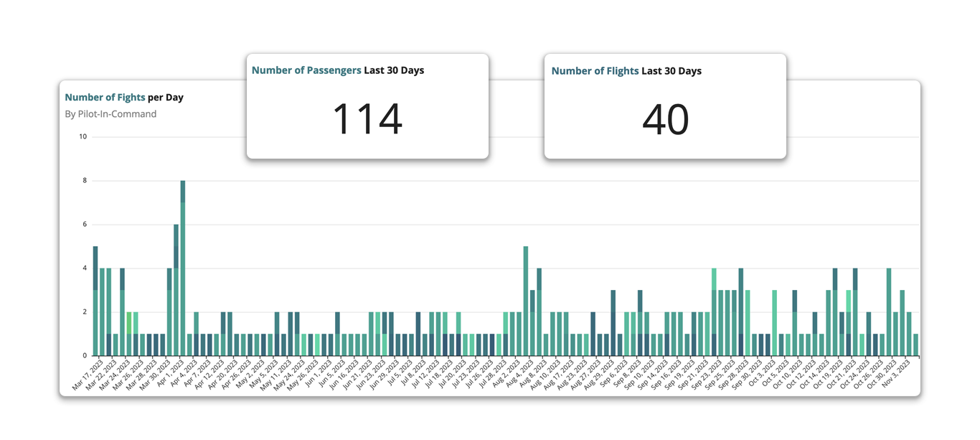Select the 40 flights value
Screen dimensions: 980x440
(666, 119)
